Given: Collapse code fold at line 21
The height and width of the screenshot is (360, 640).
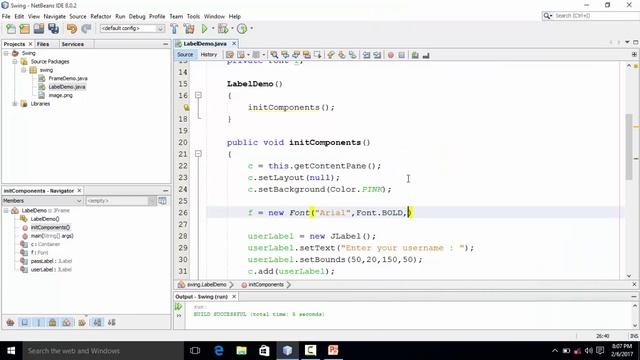Looking at the screenshot, I should click(x=198, y=154).
